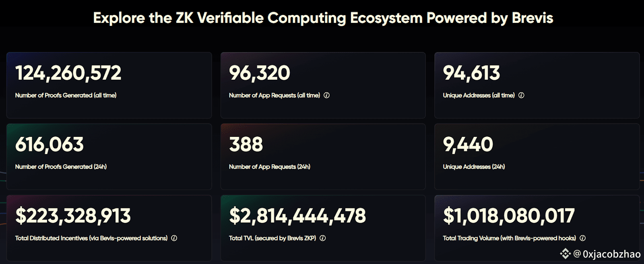Click the Number of Proofs Generated (24h) label
644x264 pixels.
[61, 167]
